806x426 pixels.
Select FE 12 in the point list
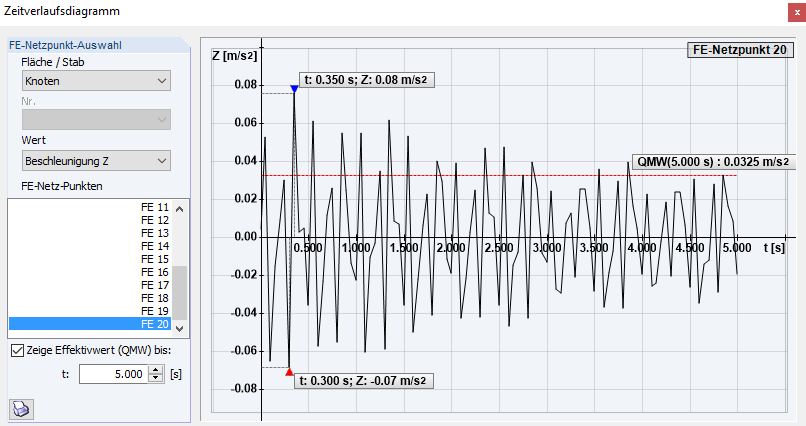(x=89, y=220)
